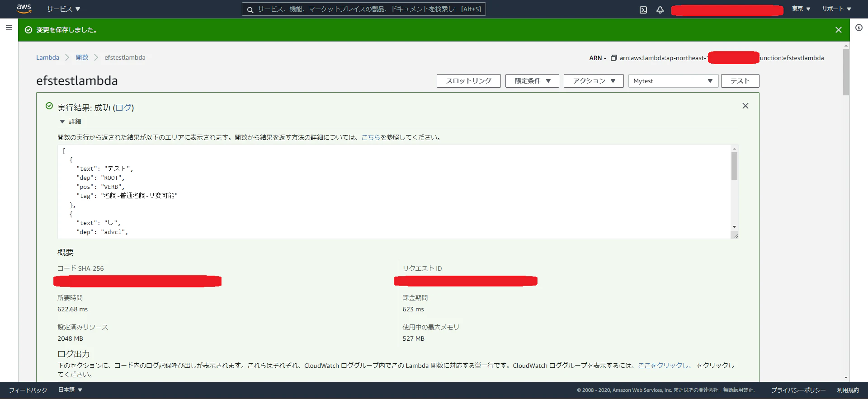
Task: Click the 527 MB max memory value
Action: tap(414, 338)
